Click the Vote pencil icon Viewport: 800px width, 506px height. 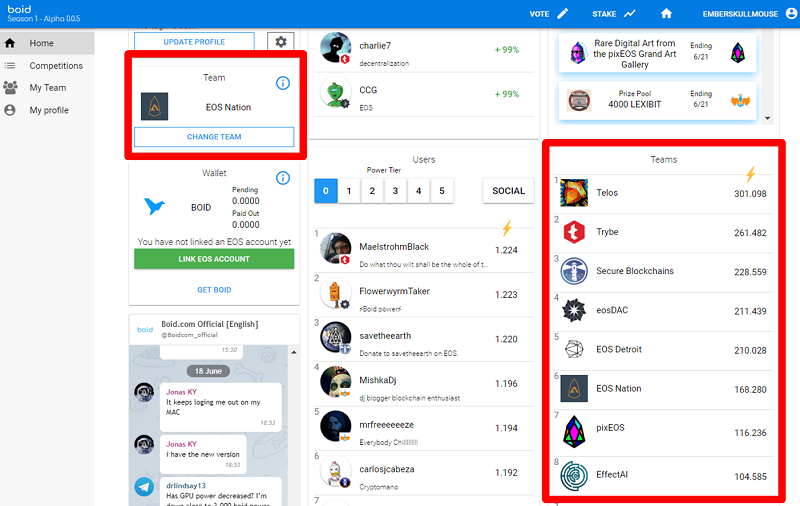coord(562,14)
